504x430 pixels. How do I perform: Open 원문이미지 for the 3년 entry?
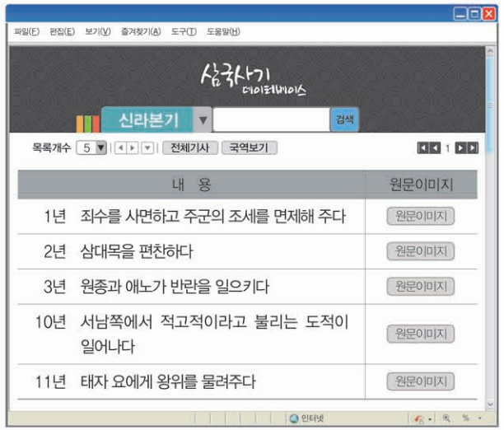[421, 286]
